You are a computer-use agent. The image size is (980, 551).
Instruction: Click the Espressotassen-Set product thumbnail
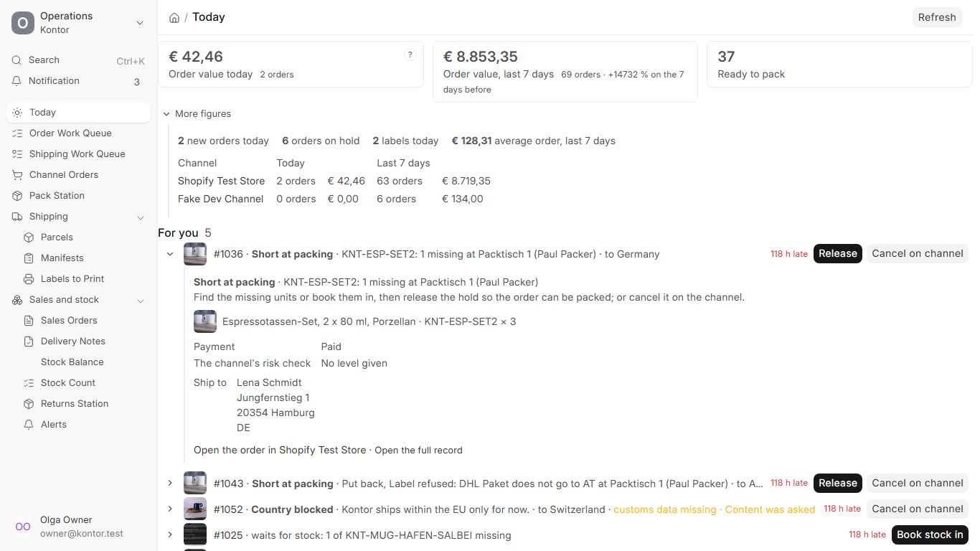pyautogui.click(x=205, y=321)
